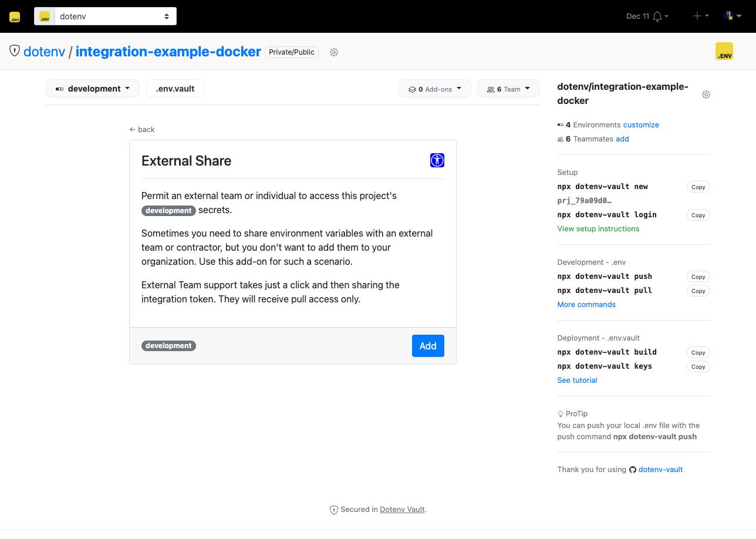Viewport: 756px width, 539px height.
Task: Expand the 0 Add-ons dropdown
Action: pyautogui.click(x=434, y=89)
